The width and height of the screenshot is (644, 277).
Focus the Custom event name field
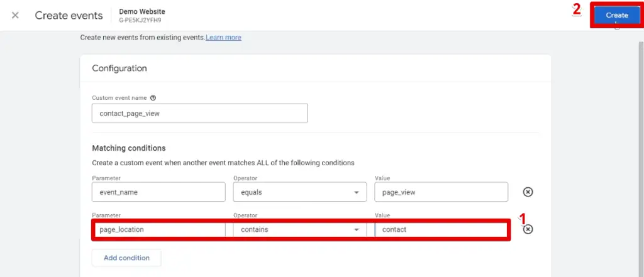point(199,113)
